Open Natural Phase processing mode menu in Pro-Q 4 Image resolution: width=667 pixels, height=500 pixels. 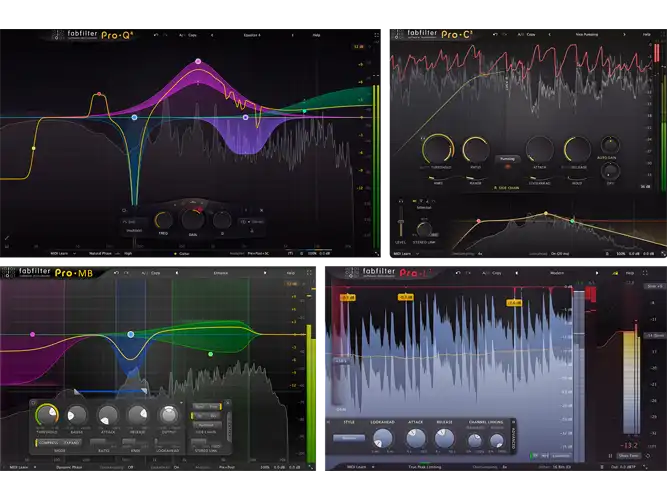[x=100, y=254]
